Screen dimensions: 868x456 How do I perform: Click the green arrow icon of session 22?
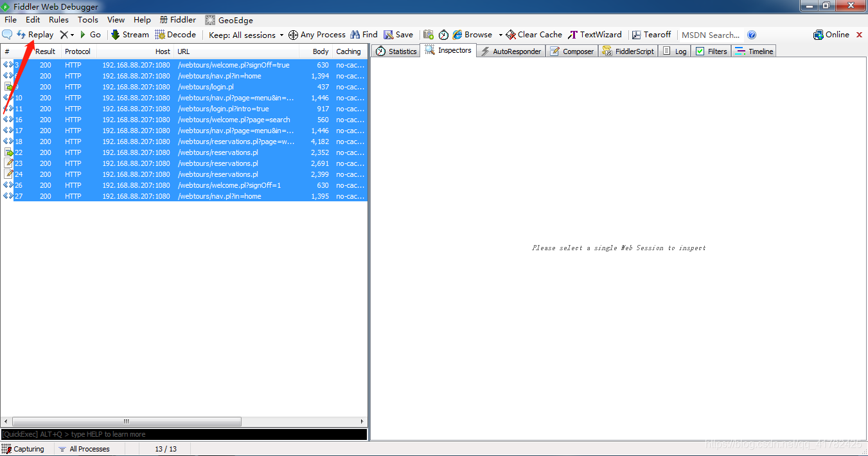(8, 152)
